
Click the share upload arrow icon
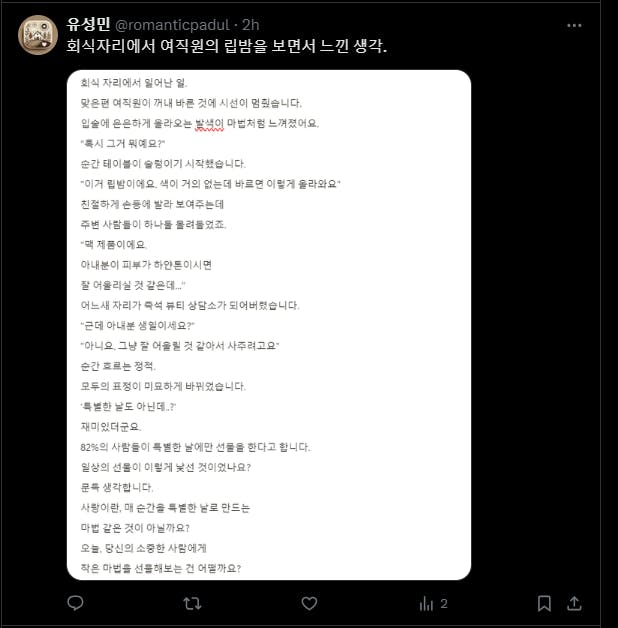coord(574,603)
